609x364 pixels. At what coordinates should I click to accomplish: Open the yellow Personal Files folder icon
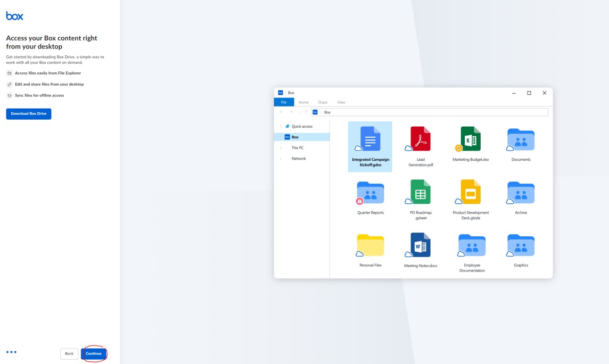pyautogui.click(x=370, y=246)
